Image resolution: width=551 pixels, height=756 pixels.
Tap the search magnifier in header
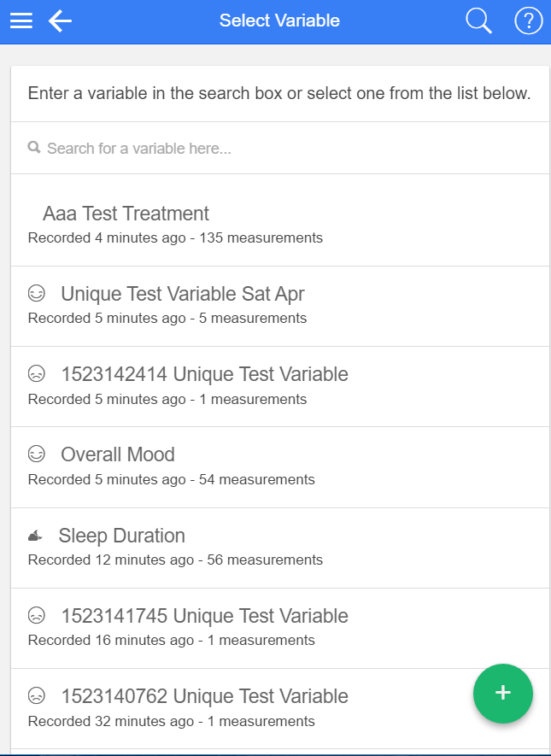478,21
